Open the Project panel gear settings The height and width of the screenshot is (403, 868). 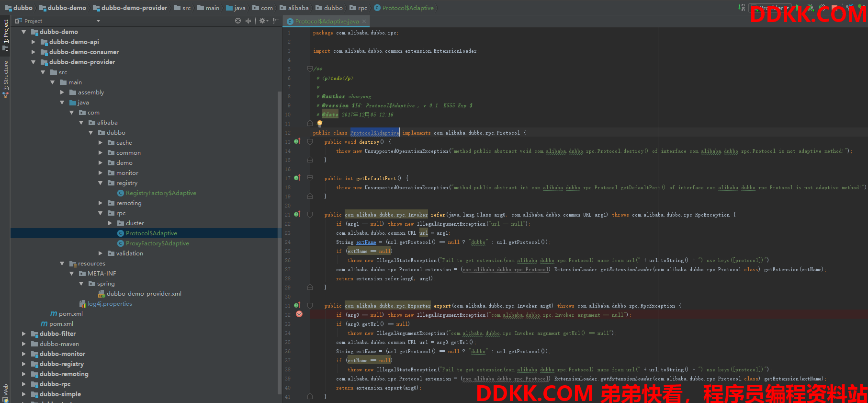[263, 21]
